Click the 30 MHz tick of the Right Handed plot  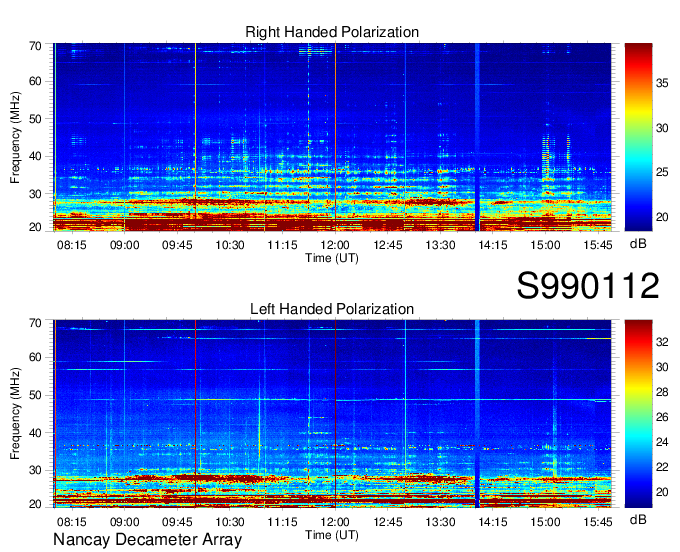pyautogui.click(x=35, y=194)
